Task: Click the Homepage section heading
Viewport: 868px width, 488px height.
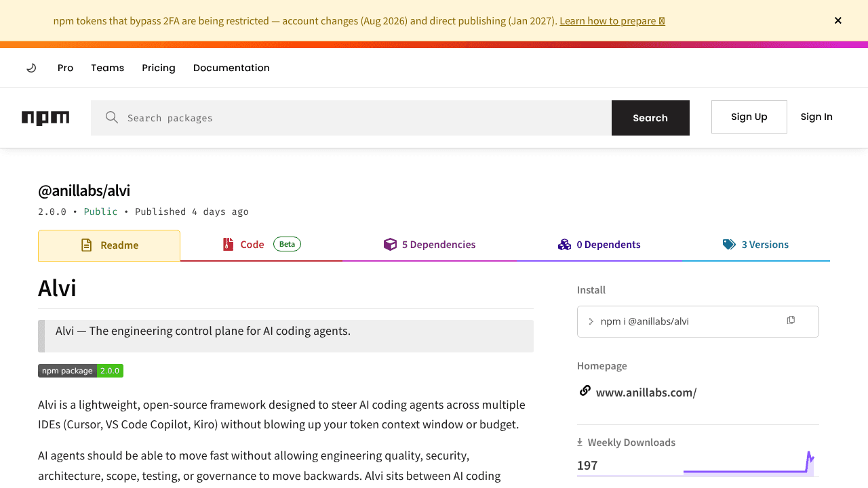Action: coord(602,366)
